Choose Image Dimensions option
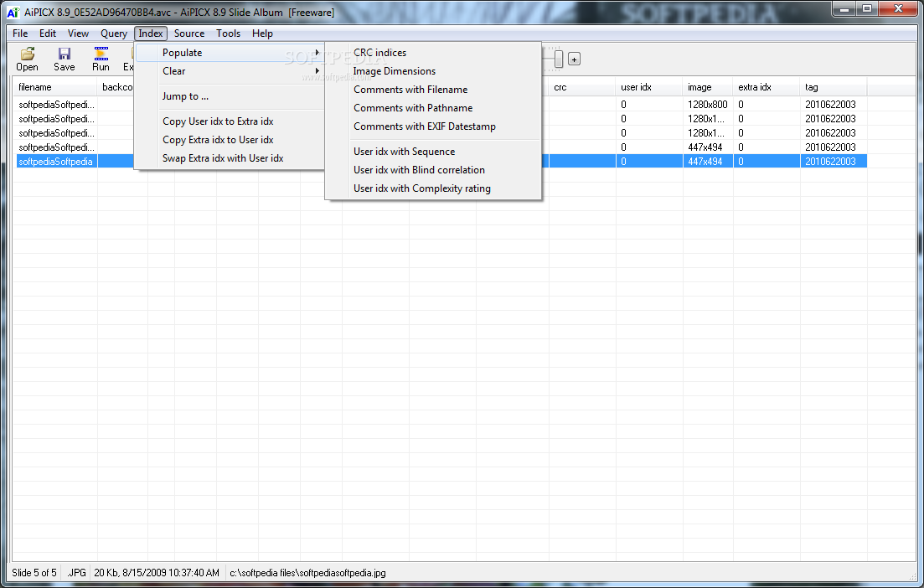This screenshot has height=588, width=924. [433, 70]
